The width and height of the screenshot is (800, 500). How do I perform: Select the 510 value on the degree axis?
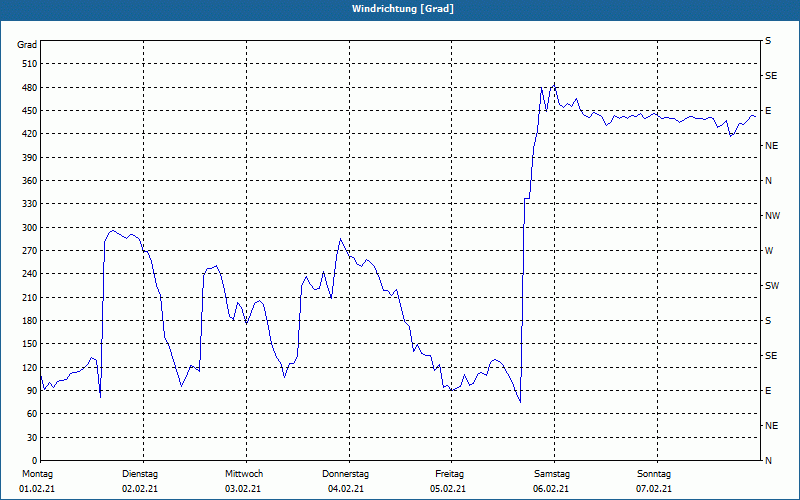[30, 64]
